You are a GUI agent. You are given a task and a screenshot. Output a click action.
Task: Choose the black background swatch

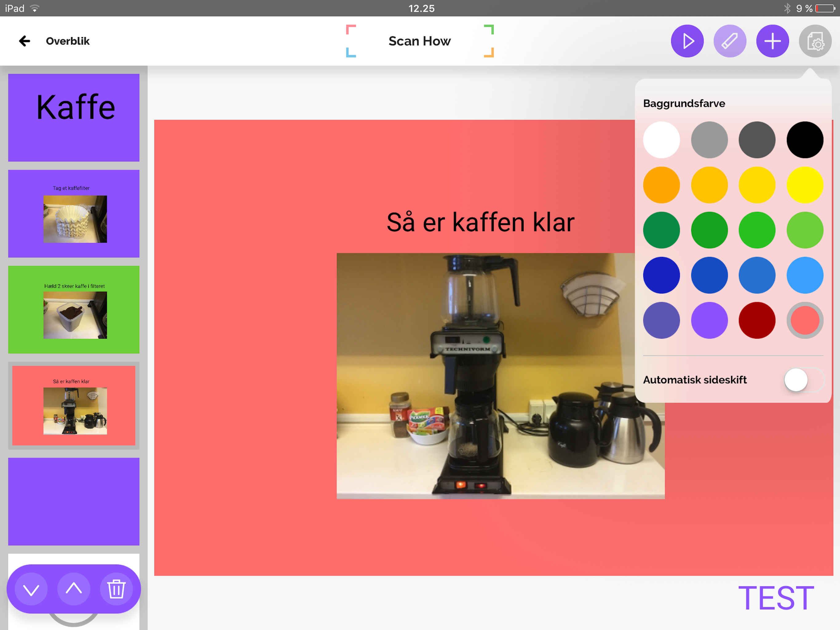coord(805,140)
